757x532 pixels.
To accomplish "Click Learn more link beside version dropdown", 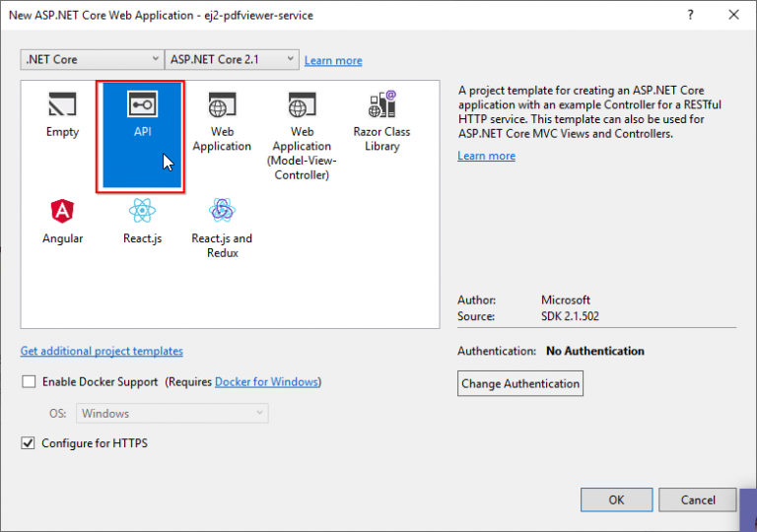I will tap(333, 60).
